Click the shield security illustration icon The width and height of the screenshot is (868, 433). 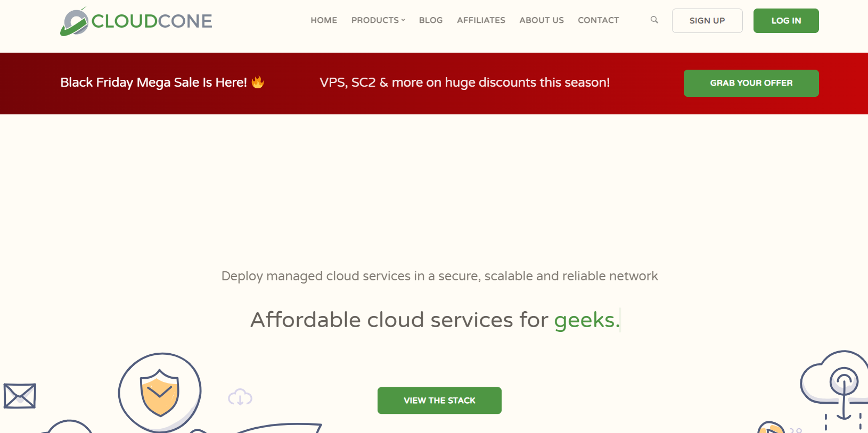click(160, 393)
